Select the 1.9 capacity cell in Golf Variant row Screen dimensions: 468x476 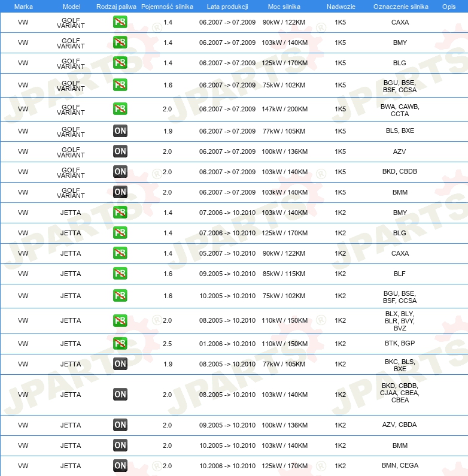pyautogui.click(x=168, y=131)
